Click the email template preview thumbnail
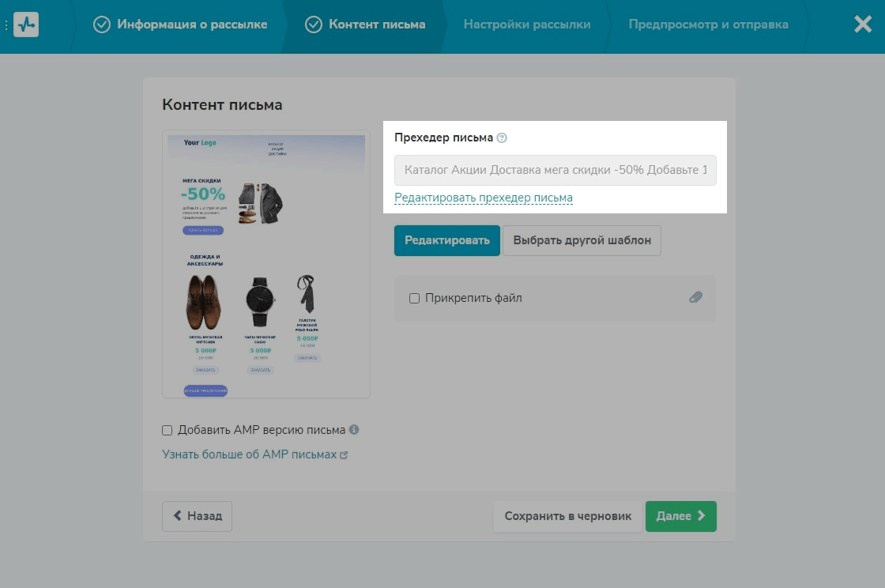The width and height of the screenshot is (885, 588). click(x=266, y=264)
